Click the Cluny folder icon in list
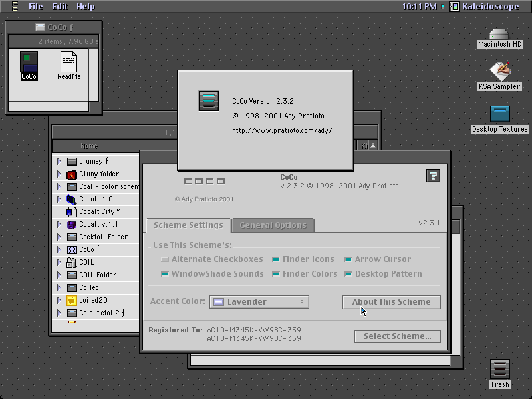The height and width of the screenshot is (399, 532). point(72,174)
